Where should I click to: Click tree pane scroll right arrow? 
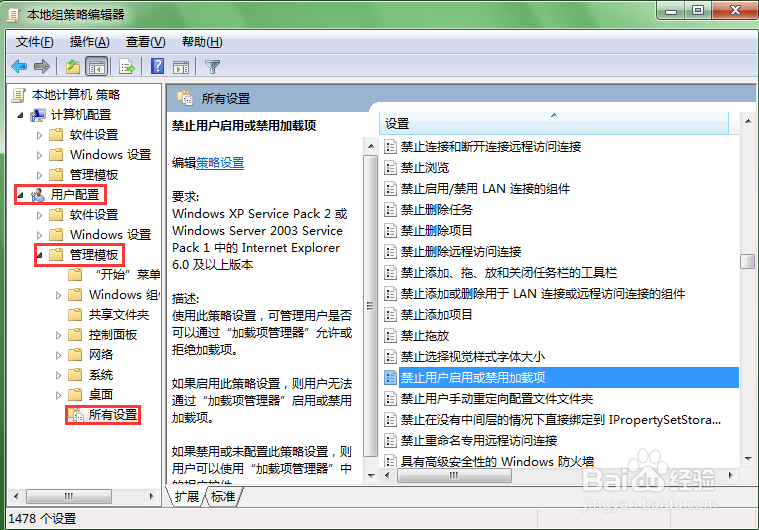point(151,496)
